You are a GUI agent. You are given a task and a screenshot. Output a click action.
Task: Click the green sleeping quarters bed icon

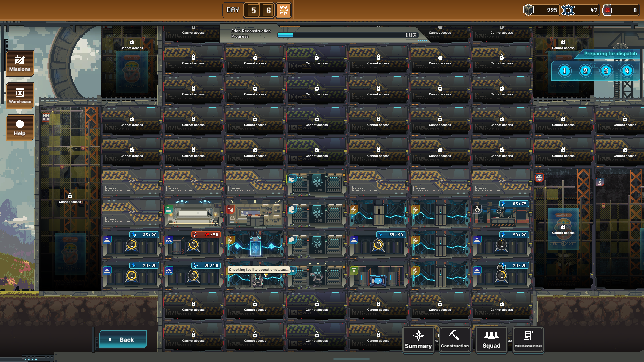click(169, 209)
